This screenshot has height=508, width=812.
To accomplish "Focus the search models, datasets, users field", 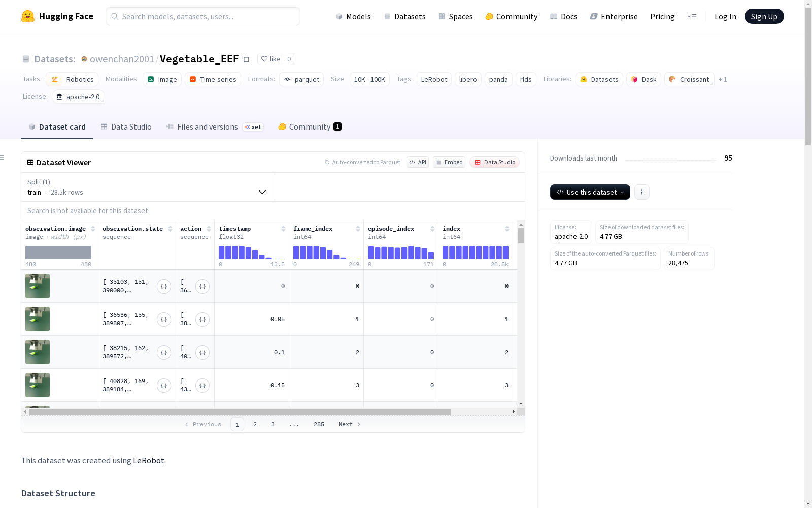I will click(x=203, y=16).
